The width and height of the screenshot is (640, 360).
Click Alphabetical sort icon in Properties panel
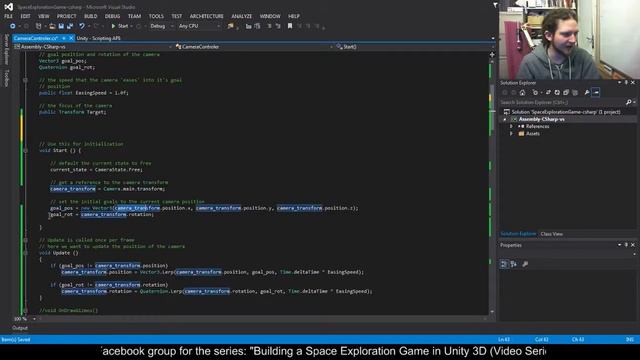point(514,264)
